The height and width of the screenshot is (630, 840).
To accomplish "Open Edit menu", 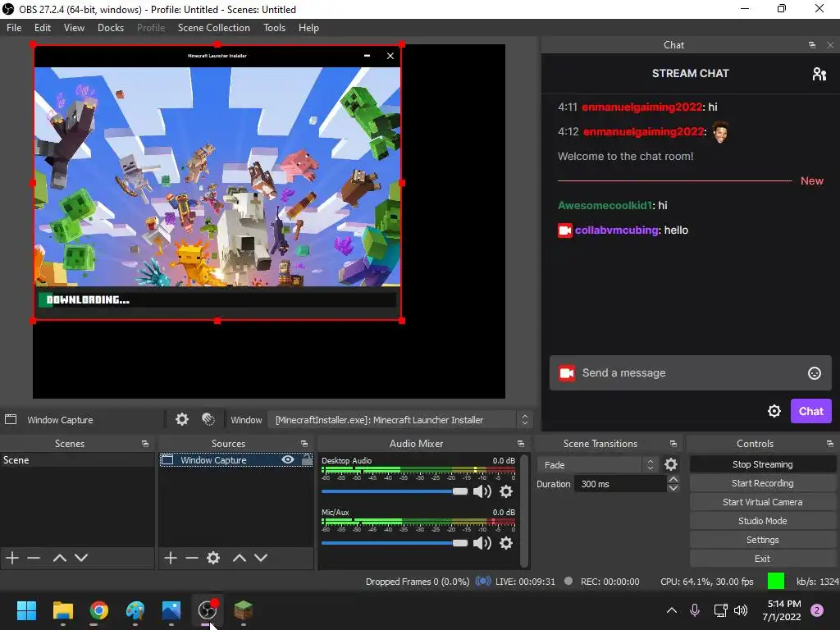I will [x=43, y=28].
